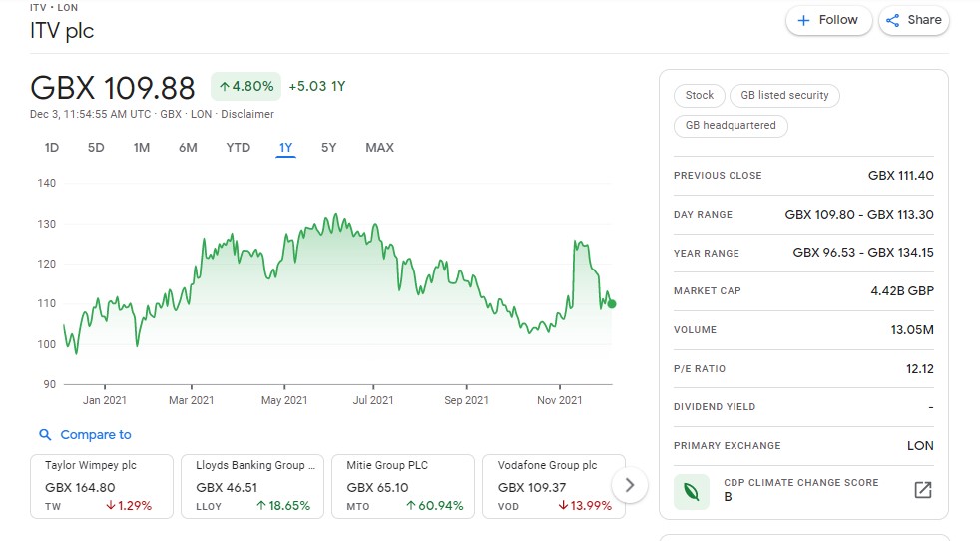Click the YEAR RANGE value
This screenshot has width=980, height=541.
point(863,253)
